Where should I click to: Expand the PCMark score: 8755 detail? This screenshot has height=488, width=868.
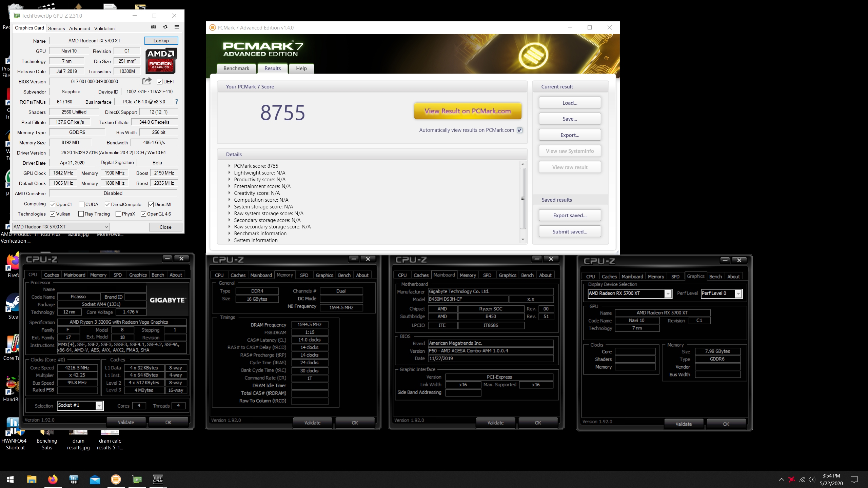pyautogui.click(x=230, y=166)
